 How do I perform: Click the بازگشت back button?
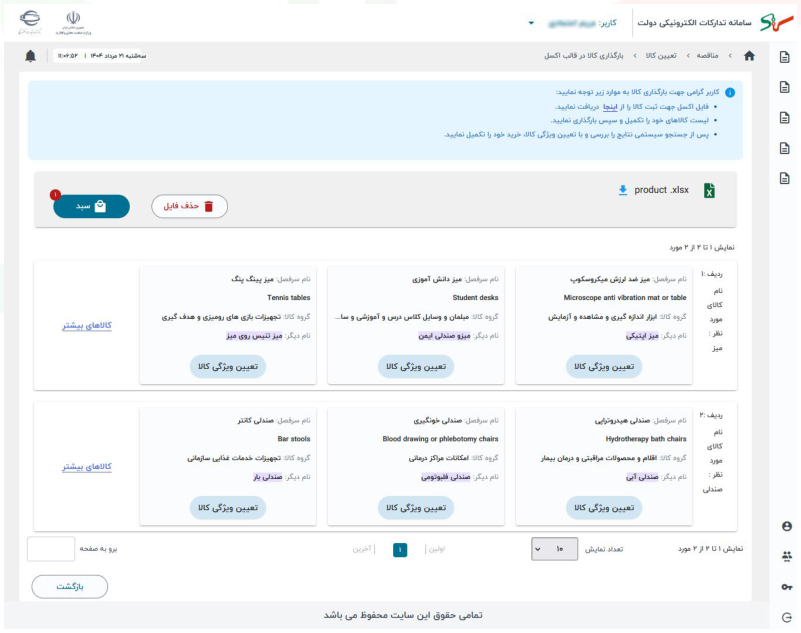pos(69,587)
